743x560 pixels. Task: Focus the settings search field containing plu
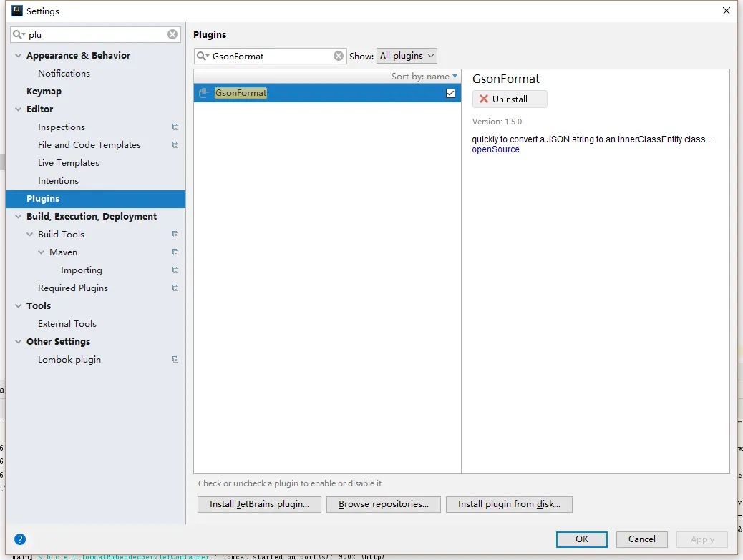(x=95, y=34)
